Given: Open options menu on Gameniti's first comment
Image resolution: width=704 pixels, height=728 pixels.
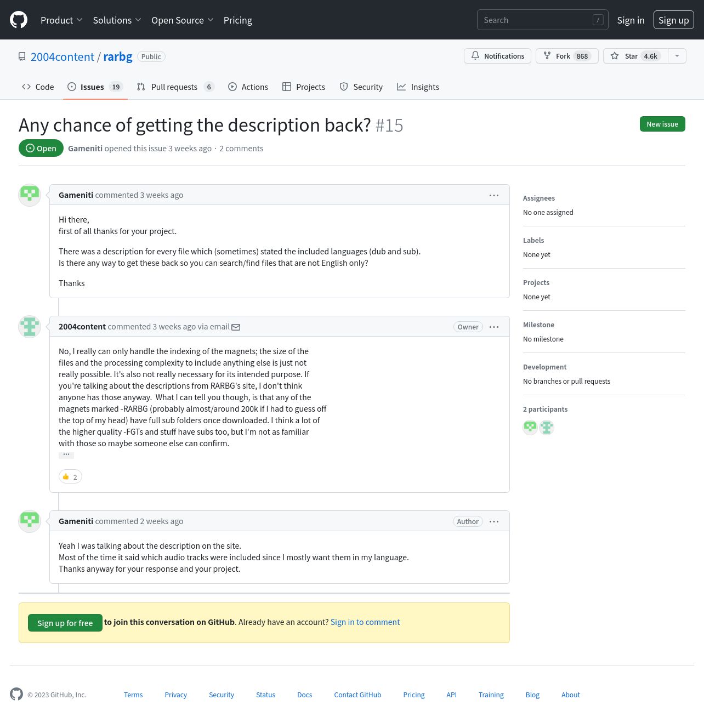Looking at the screenshot, I should coord(494,195).
